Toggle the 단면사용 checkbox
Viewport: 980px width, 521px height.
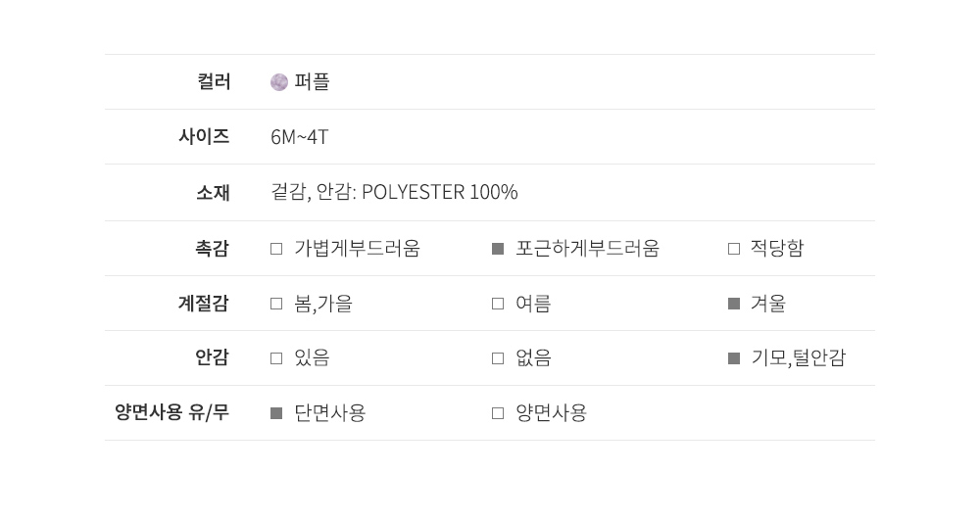[x=276, y=413]
